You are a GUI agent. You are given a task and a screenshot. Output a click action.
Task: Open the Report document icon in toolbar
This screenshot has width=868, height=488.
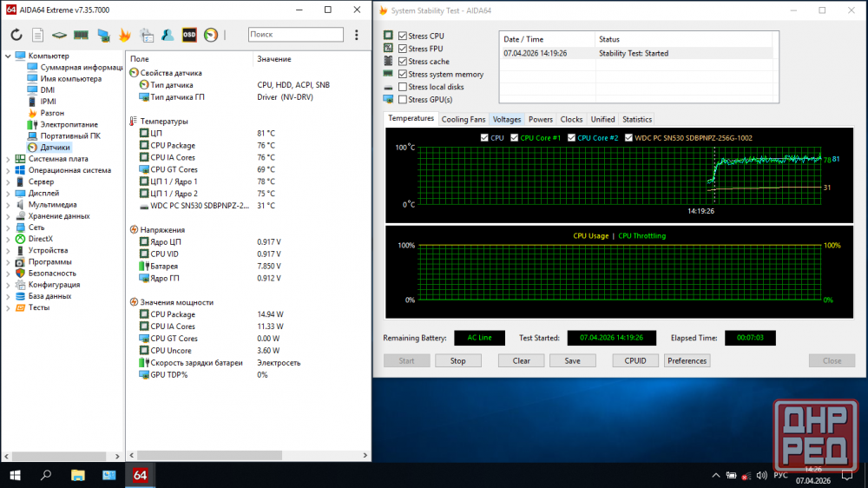pos(37,36)
